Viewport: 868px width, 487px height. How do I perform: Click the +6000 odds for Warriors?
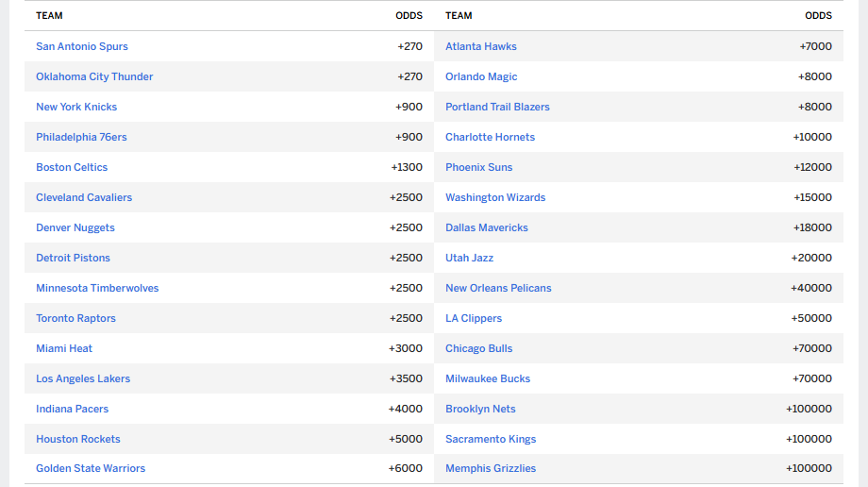click(x=406, y=468)
